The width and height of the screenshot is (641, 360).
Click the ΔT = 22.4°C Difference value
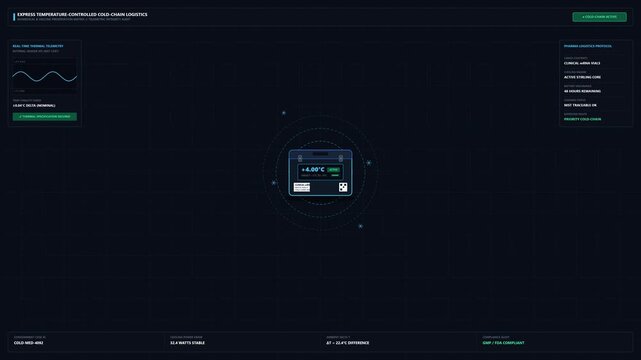click(347, 343)
